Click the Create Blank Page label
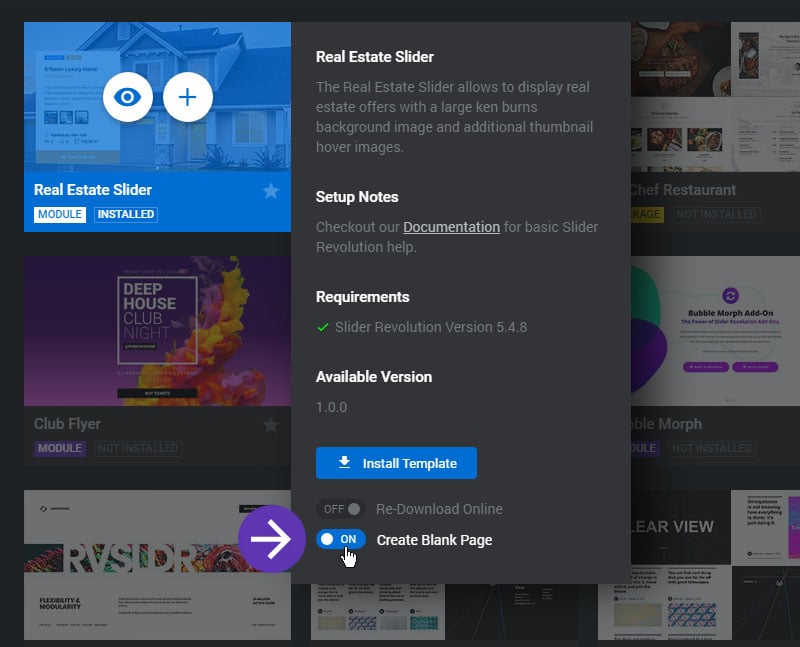The height and width of the screenshot is (647, 800). click(x=435, y=540)
